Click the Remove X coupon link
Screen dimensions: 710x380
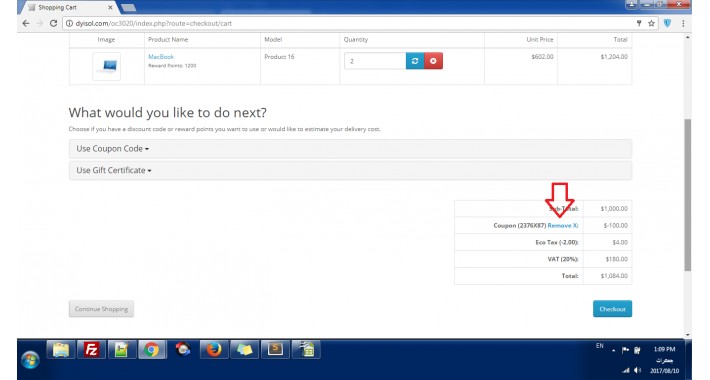tap(562, 226)
